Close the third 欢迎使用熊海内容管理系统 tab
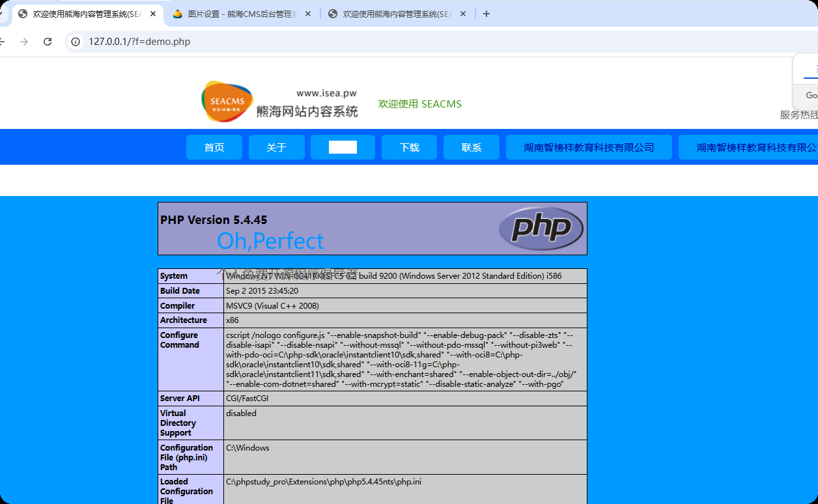The height and width of the screenshot is (504, 818). pyautogui.click(x=463, y=14)
